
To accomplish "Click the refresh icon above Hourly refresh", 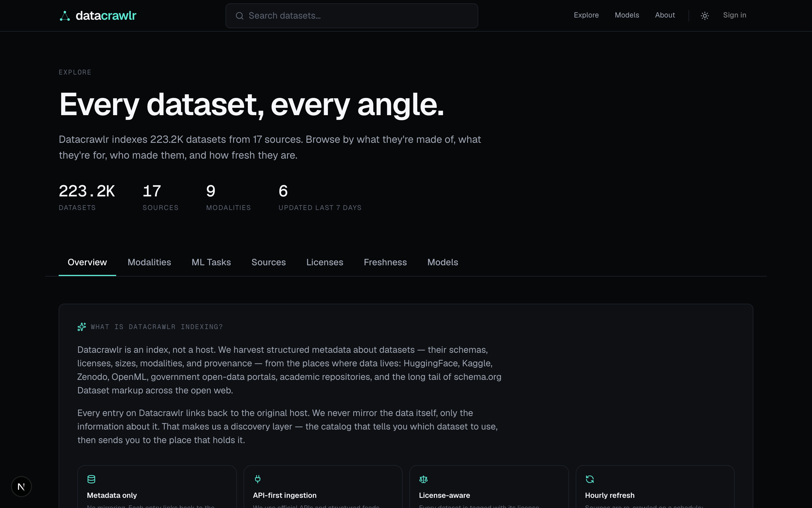I will pos(590,479).
